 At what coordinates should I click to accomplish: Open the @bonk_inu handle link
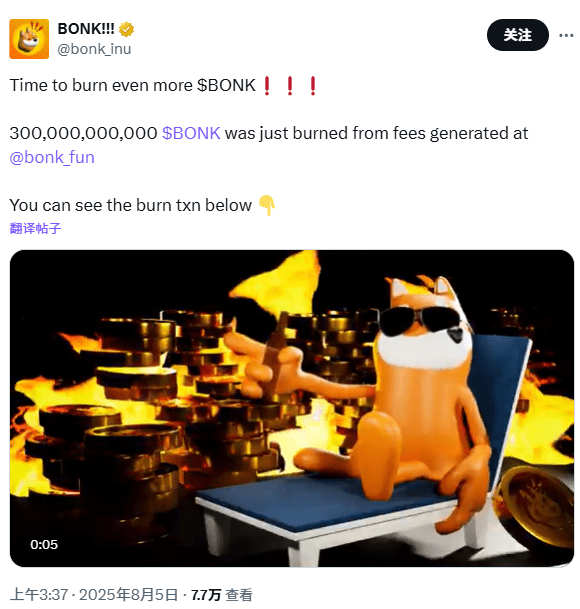94,49
